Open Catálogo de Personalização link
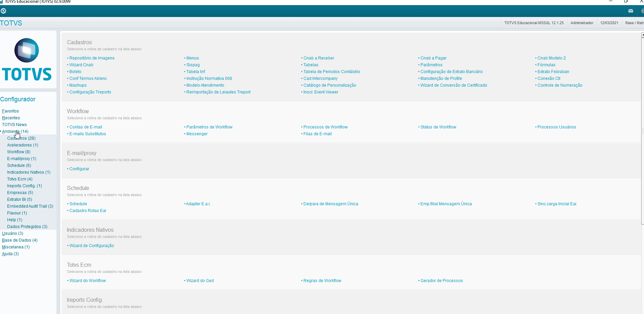This screenshot has width=644, height=314. pyautogui.click(x=330, y=85)
